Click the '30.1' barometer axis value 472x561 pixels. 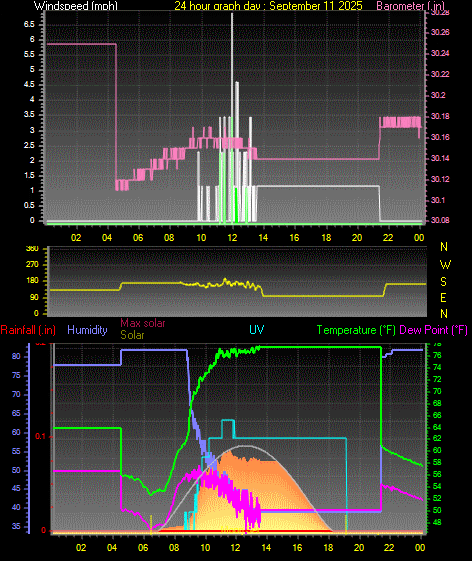click(x=438, y=200)
